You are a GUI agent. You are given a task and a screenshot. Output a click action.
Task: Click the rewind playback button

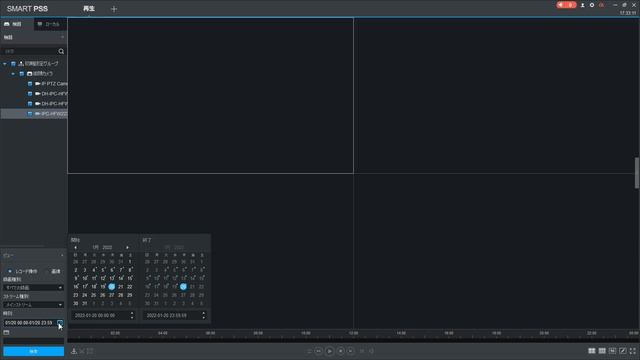click(318, 351)
